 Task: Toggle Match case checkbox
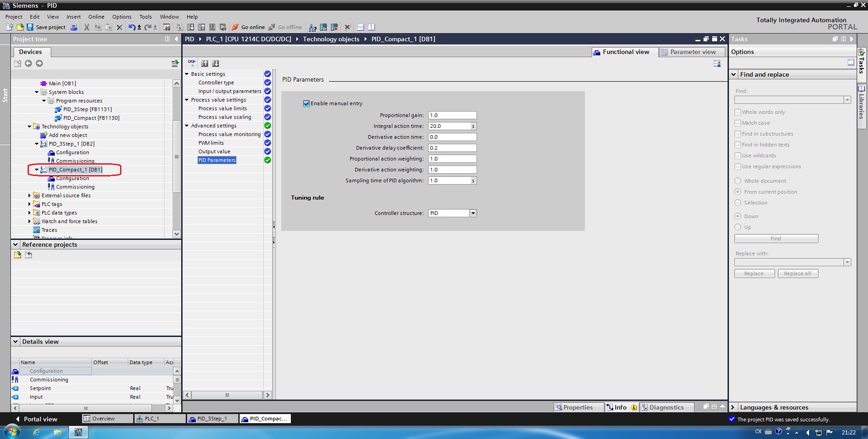(738, 123)
